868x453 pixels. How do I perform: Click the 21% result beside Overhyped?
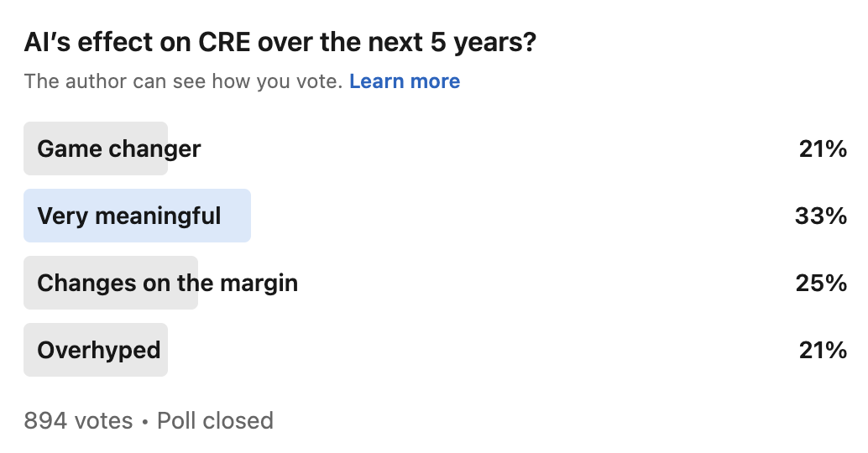coord(824,350)
